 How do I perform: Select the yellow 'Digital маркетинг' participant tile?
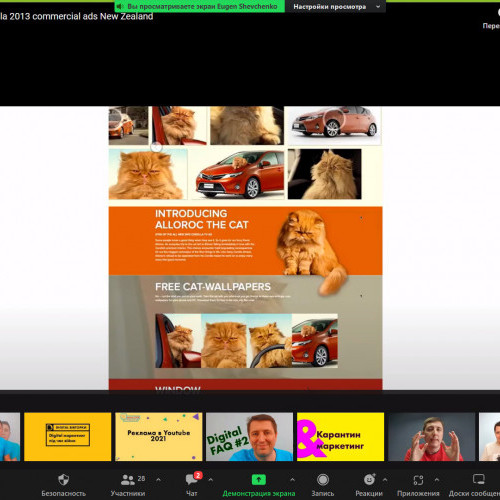[67, 437]
